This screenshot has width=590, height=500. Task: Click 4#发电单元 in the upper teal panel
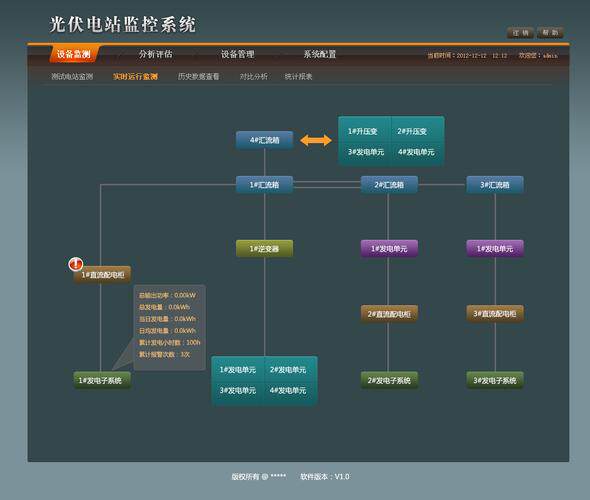[x=416, y=152]
